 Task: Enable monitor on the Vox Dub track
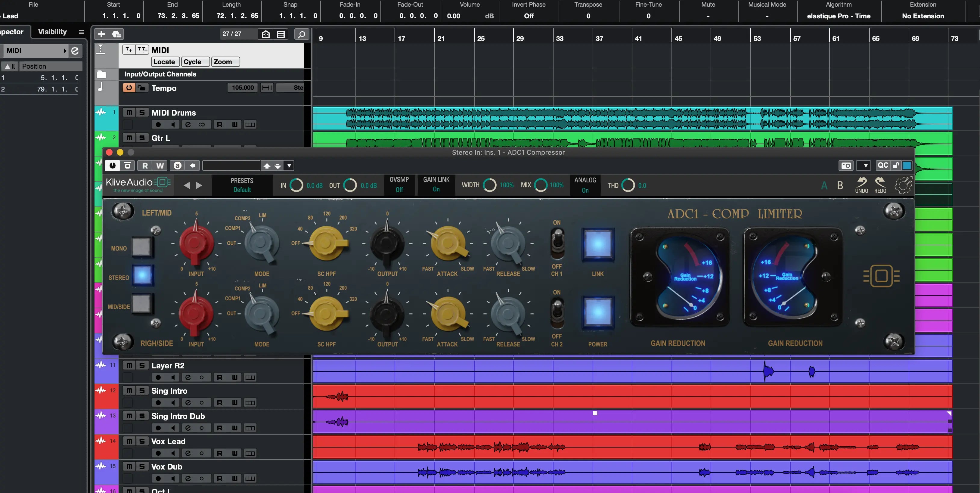173,478
